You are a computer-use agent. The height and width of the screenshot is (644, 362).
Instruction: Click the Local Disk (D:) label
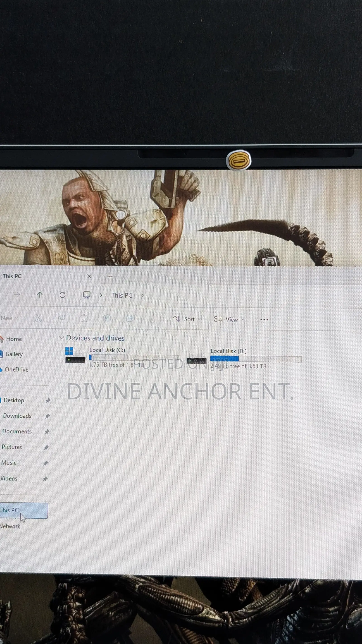click(228, 351)
